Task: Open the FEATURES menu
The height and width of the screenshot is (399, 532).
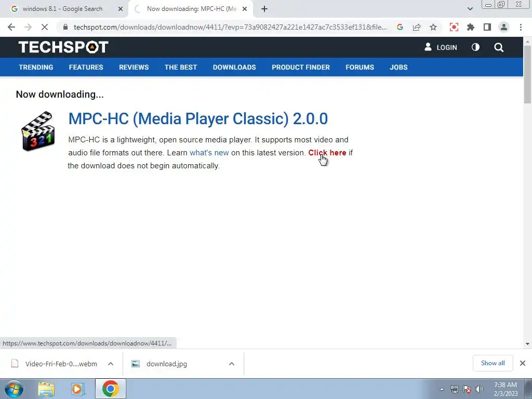Action: coord(86,67)
